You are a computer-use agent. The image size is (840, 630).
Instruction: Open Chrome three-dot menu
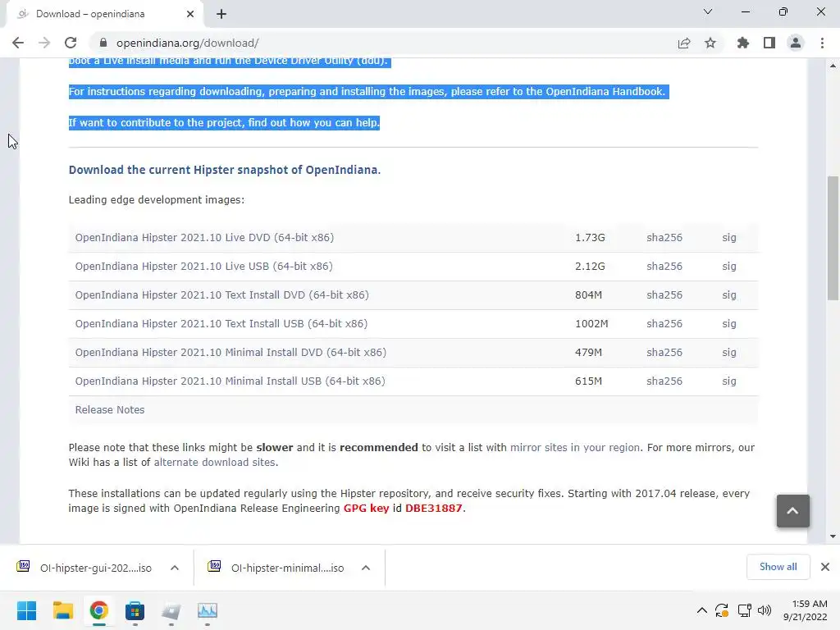pos(822,43)
